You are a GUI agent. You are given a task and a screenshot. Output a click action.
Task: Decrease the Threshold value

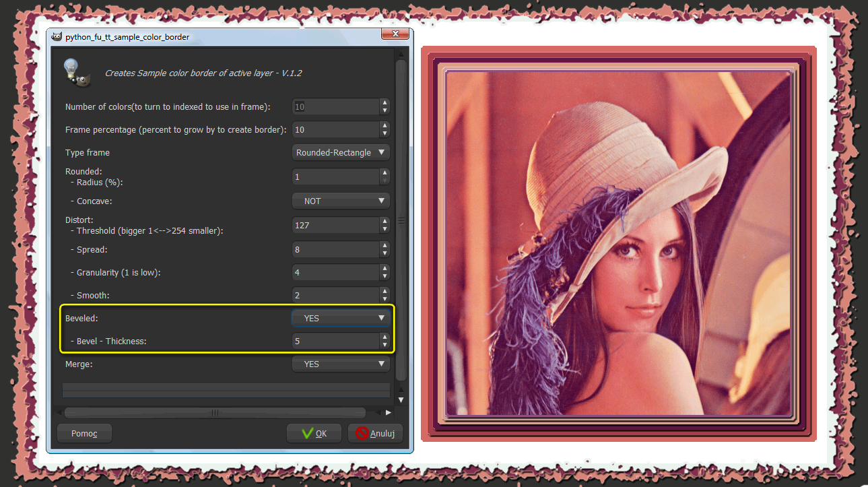pyautogui.click(x=385, y=229)
